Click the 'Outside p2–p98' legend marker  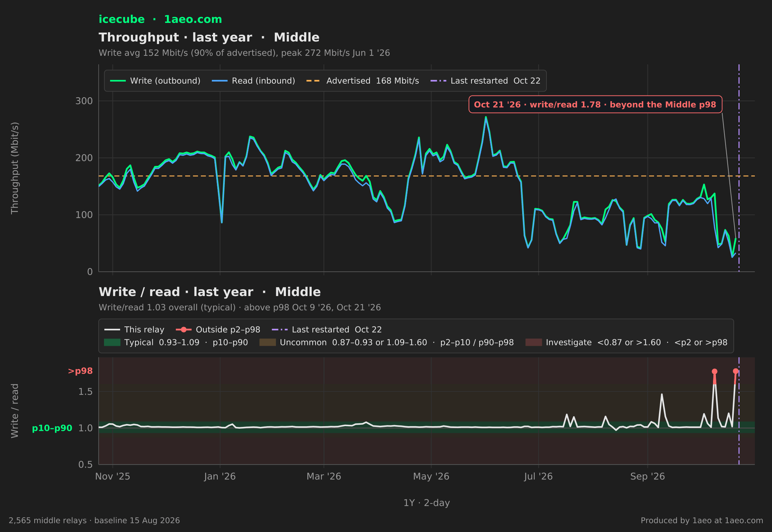pyautogui.click(x=184, y=330)
